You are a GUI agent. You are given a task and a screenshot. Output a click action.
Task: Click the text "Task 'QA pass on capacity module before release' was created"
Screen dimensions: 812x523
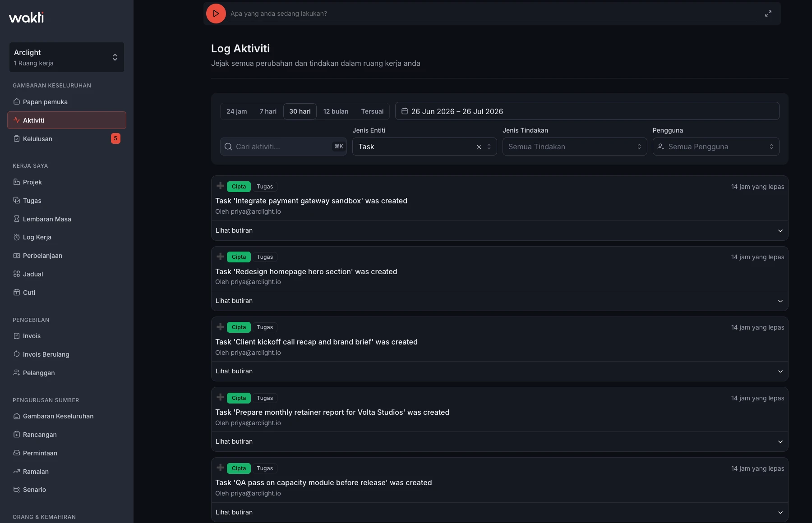pos(323,482)
